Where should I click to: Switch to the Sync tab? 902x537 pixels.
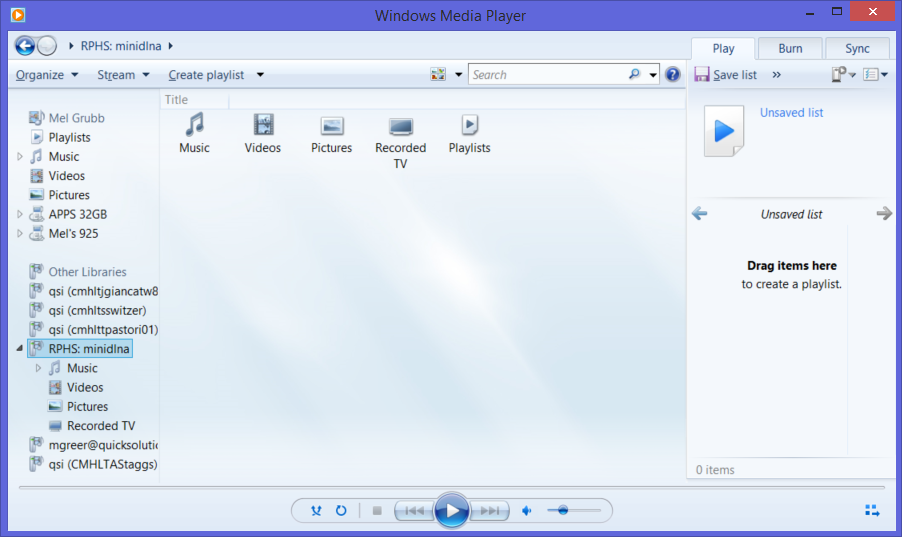coord(857,48)
